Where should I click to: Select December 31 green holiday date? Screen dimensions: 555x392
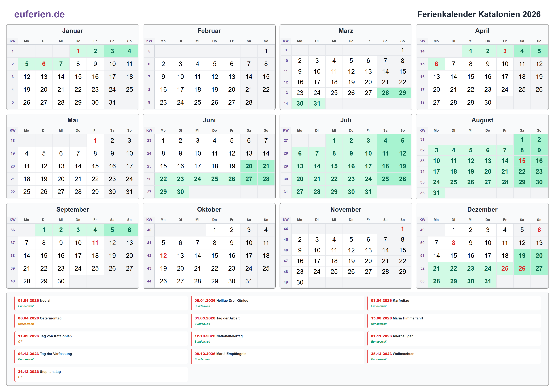488,281
